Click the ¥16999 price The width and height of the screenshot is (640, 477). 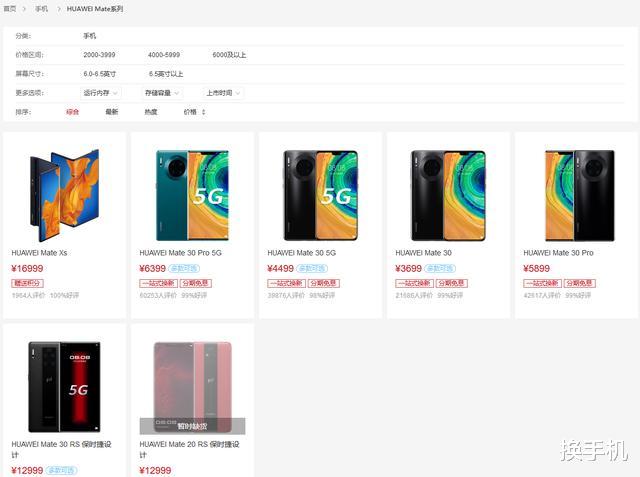27,268
